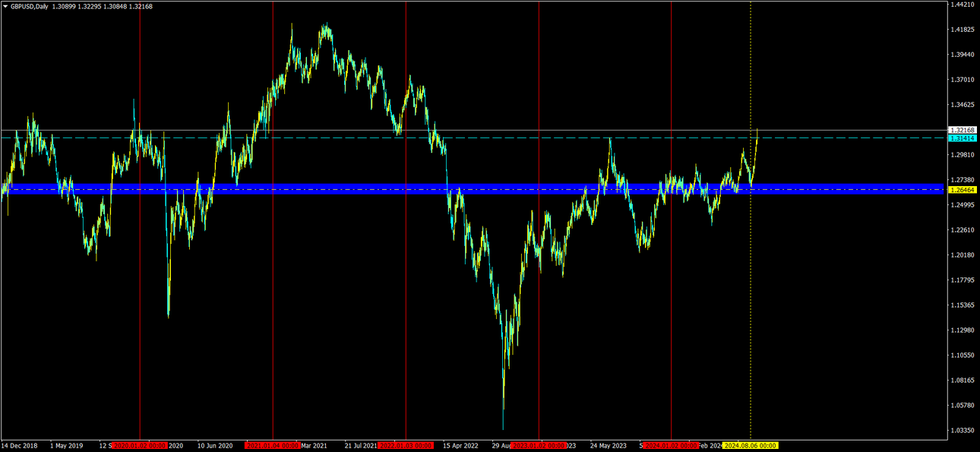
Task: Click price scale value 1.22610
Action: click(963, 230)
